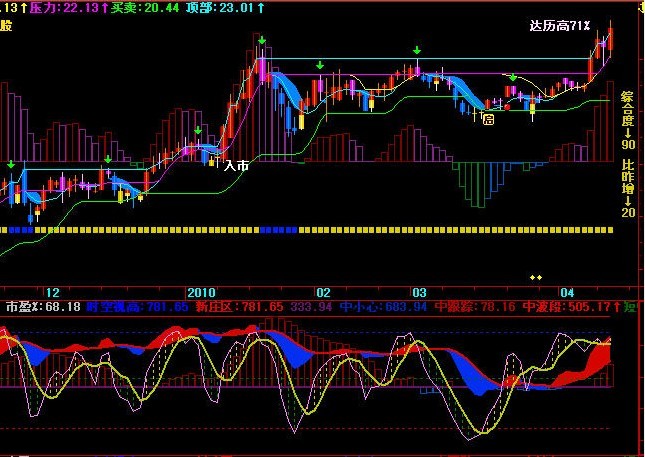Click the 03 month label on time axis
Viewport: 645px width, 457px height.
[x=419, y=293]
